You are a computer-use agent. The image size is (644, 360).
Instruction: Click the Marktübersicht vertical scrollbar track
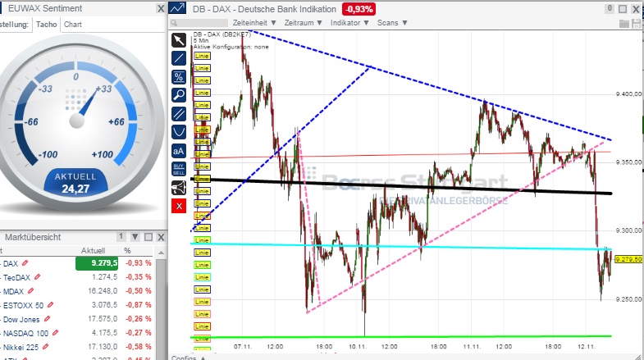(x=161, y=308)
